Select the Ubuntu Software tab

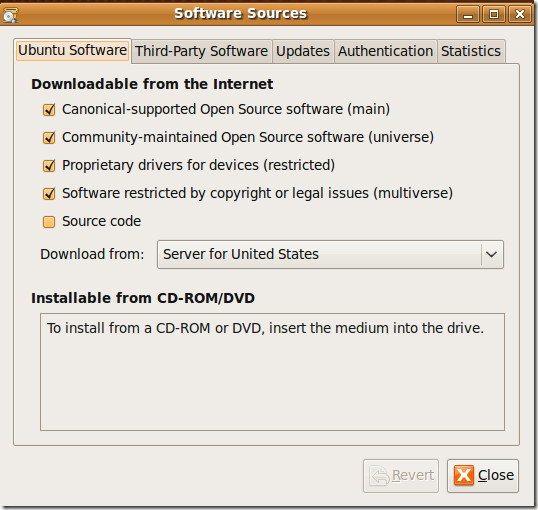72,50
